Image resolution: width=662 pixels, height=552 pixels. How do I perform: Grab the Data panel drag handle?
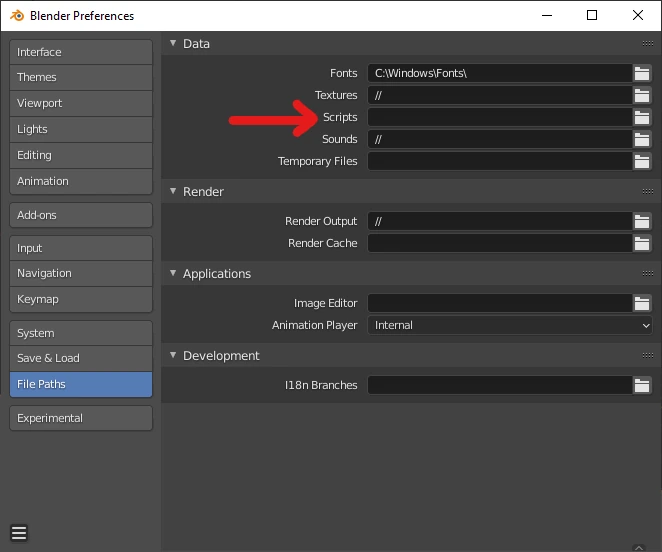click(648, 44)
